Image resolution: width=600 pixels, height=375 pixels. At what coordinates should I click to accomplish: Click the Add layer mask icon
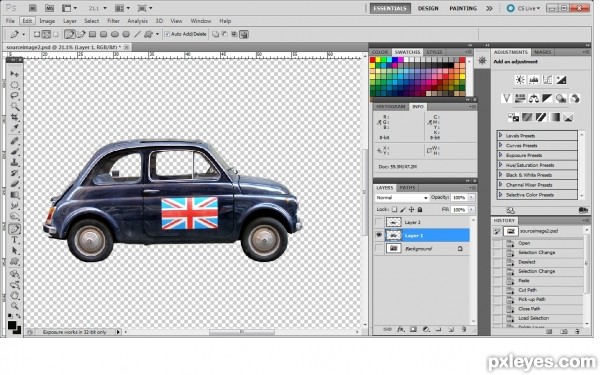(x=413, y=329)
